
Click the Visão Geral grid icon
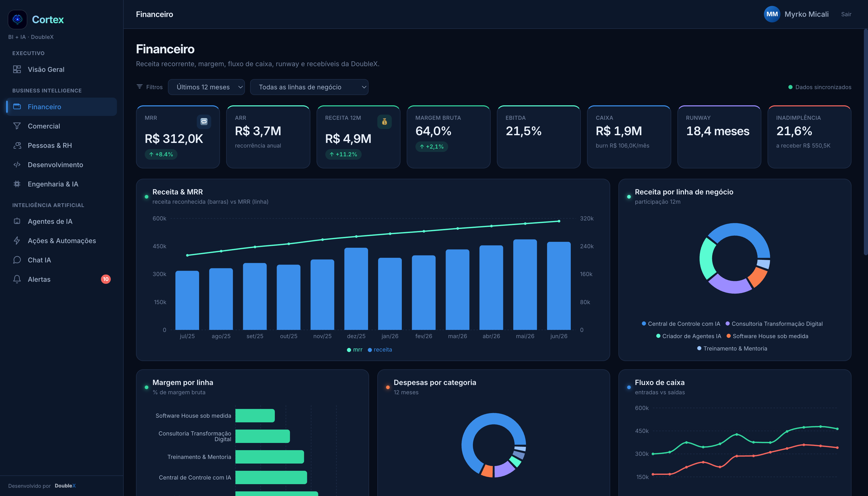(x=17, y=70)
